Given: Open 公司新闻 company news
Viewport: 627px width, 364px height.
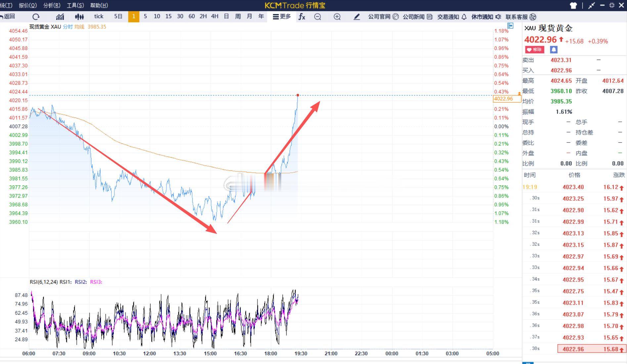Looking at the screenshot, I should click(x=418, y=17).
